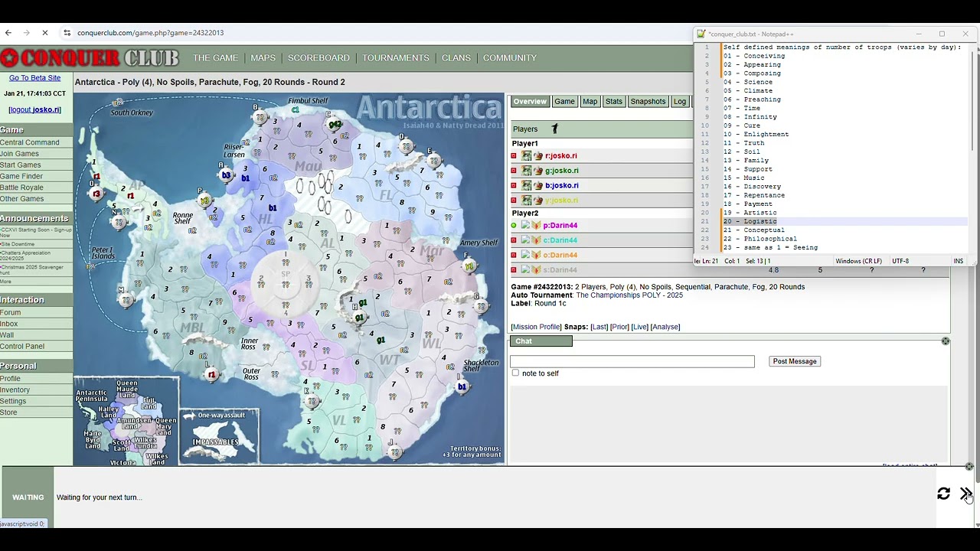Click the Post Message button

[795, 361]
